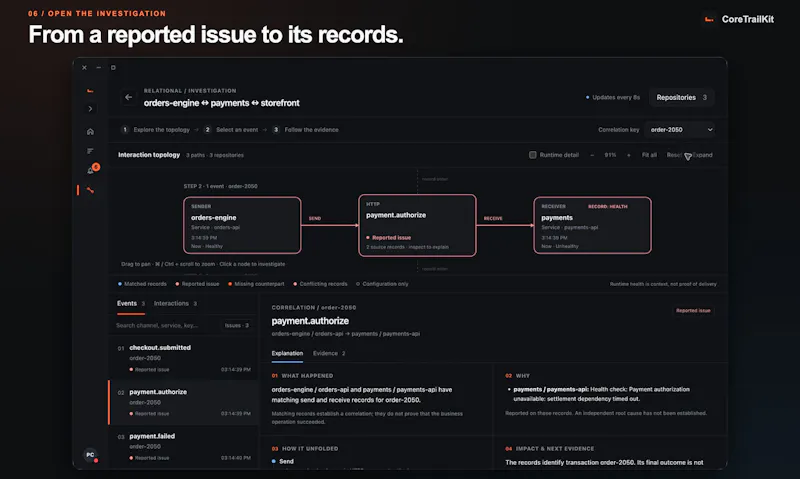The width and height of the screenshot is (800, 479).
Task: Click the 03 HOW IT UNFOLDED section heading
Action: click(305, 449)
